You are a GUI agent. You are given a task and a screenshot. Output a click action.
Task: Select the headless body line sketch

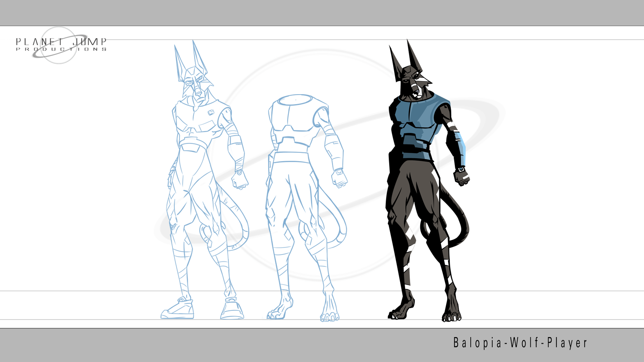306,208
